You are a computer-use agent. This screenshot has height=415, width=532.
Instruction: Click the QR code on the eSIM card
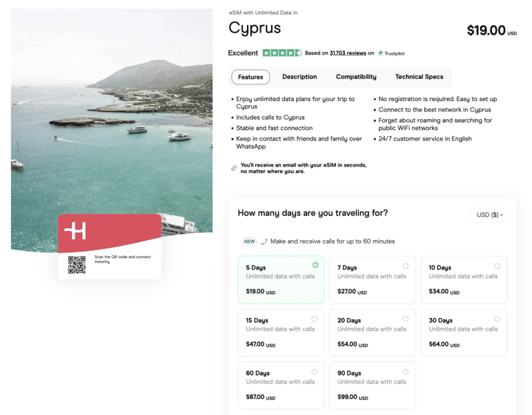coord(77,264)
